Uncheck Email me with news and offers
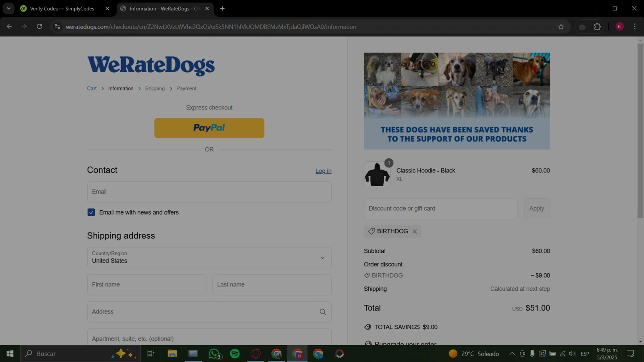Screen dimensions: 644x362 click(x=91, y=212)
